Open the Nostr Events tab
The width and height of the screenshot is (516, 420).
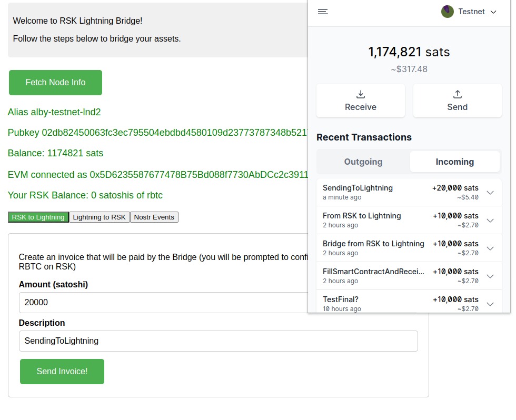click(x=154, y=217)
